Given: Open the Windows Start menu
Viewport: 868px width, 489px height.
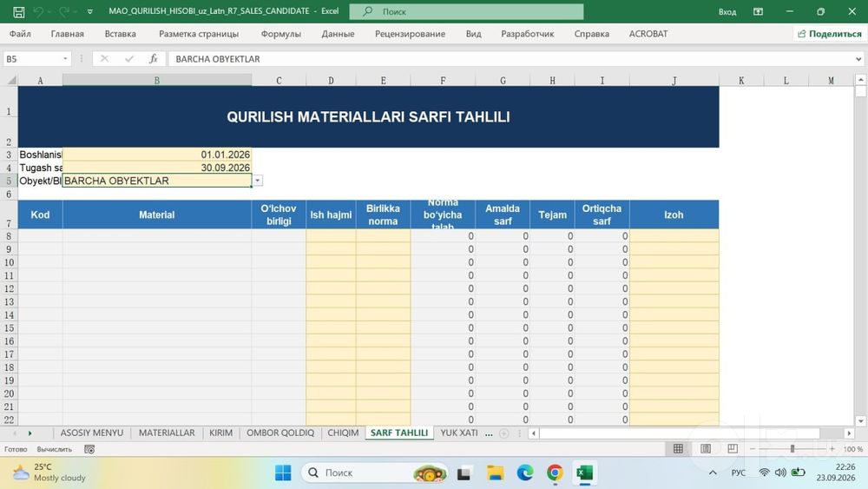Looking at the screenshot, I should click(x=283, y=473).
